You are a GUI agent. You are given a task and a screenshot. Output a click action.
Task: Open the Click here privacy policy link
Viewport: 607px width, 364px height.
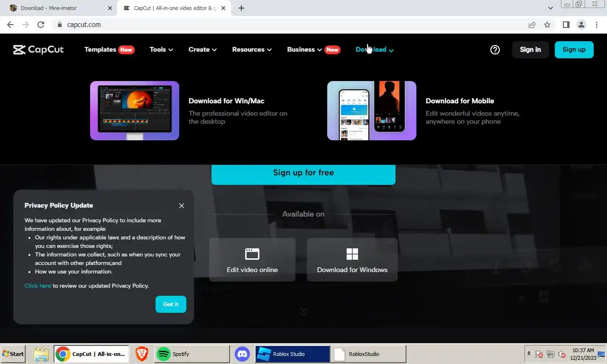(x=38, y=286)
